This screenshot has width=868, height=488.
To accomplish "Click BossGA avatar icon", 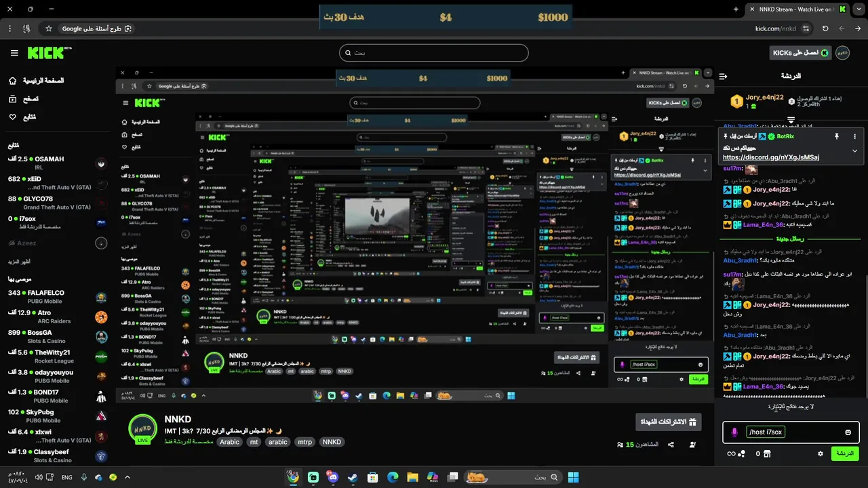I will click(x=101, y=336).
